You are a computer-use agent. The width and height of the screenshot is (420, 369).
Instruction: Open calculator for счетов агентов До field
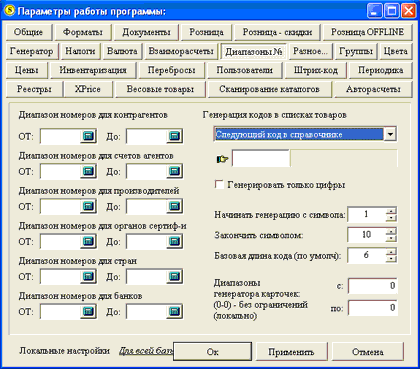click(x=174, y=171)
